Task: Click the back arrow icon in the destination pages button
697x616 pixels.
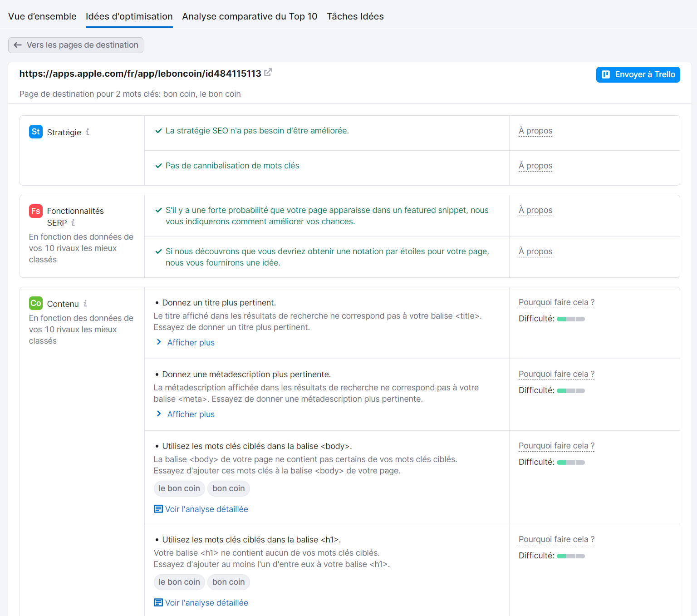Action: point(18,45)
